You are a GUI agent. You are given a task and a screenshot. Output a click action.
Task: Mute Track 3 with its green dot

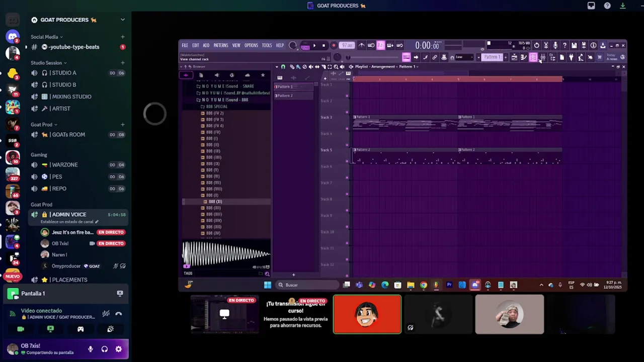point(347,128)
